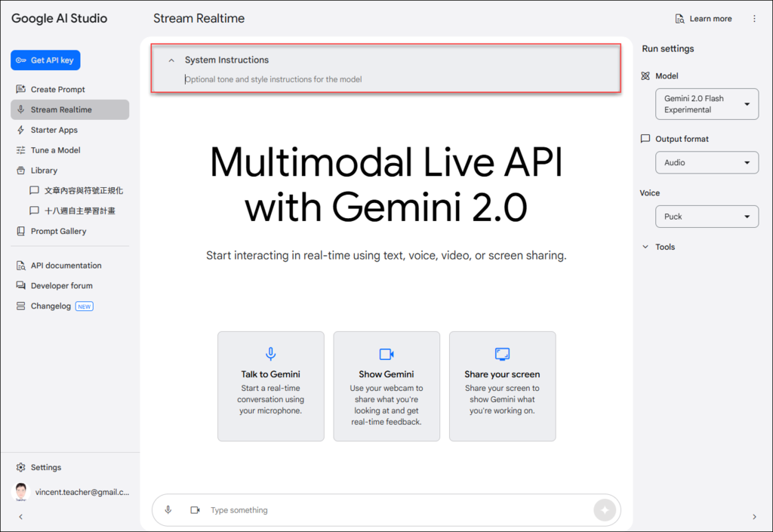Click the vincent.teacher account avatar
The width and height of the screenshot is (773, 532).
[20, 491]
